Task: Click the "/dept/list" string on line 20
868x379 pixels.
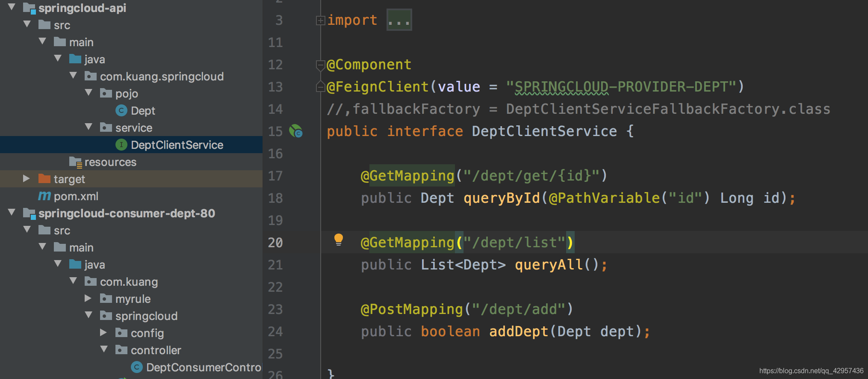Action: (x=514, y=243)
